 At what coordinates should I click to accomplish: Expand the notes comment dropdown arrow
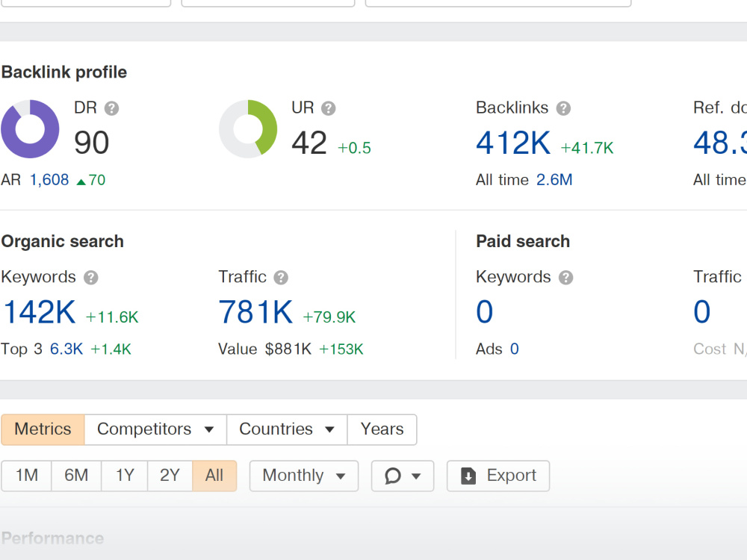point(416,476)
